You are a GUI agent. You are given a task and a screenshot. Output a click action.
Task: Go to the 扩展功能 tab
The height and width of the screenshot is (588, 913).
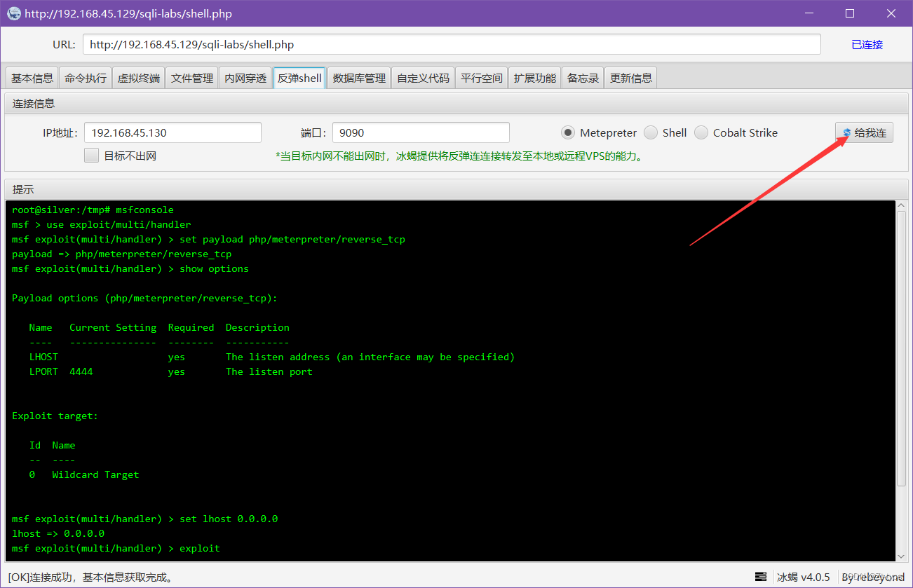[534, 78]
